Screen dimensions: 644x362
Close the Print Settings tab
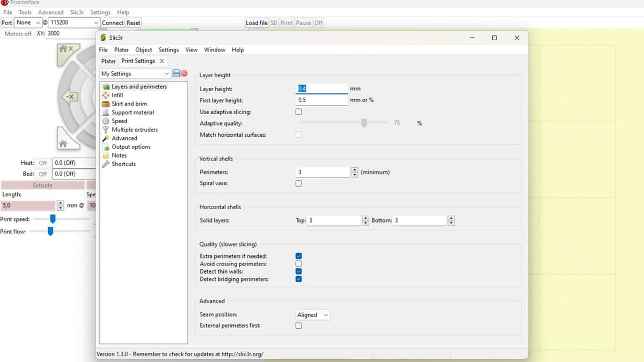click(x=162, y=61)
